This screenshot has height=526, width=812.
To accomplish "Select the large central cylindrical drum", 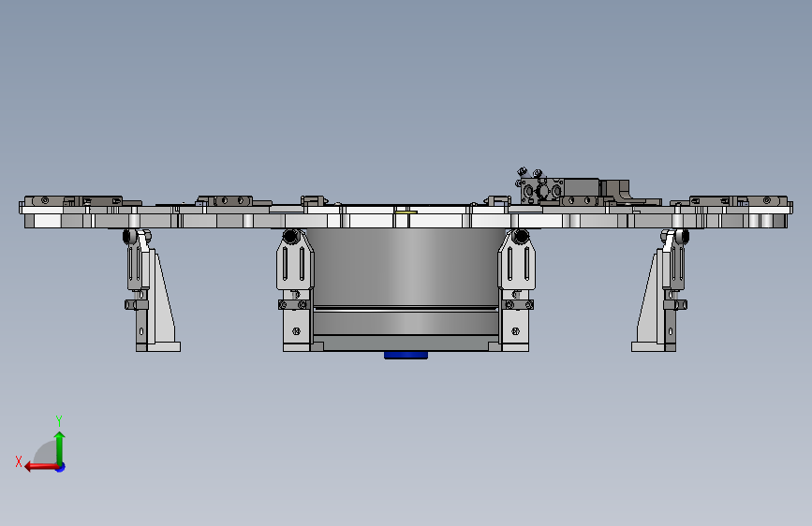I will [x=406, y=282].
